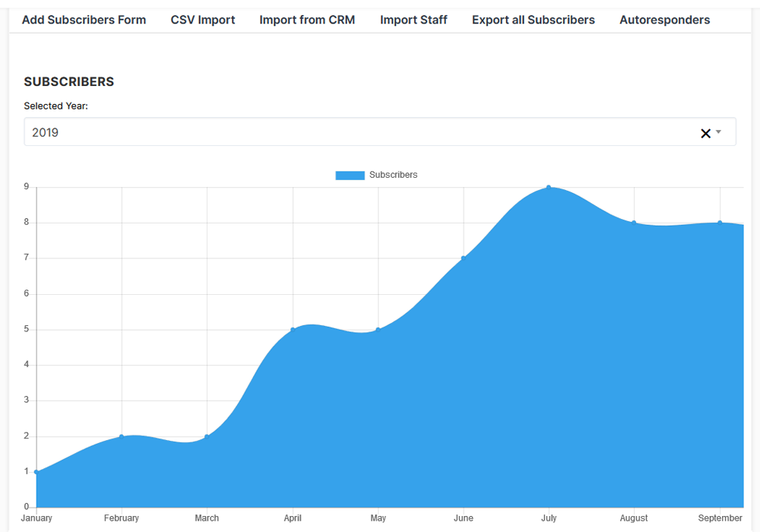
Task: Click the 2019 year selection field
Action: tap(380, 131)
